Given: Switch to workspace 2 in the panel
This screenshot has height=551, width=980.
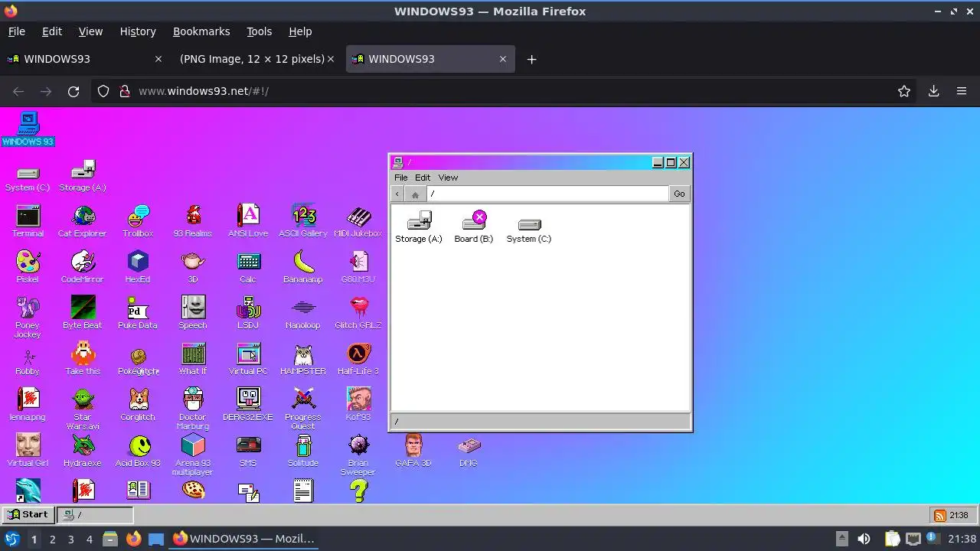Looking at the screenshot, I should tap(52, 539).
